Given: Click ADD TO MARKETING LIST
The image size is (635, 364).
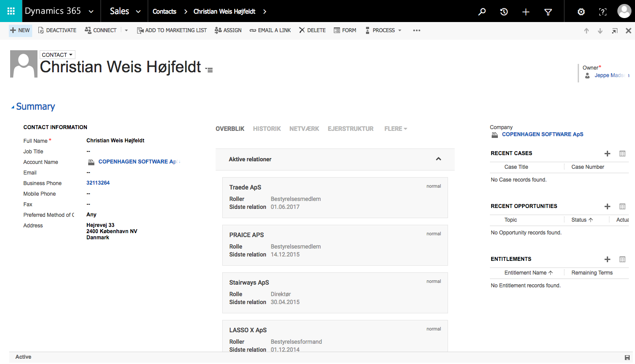Looking at the screenshot, I should click(x=172, y=30).
